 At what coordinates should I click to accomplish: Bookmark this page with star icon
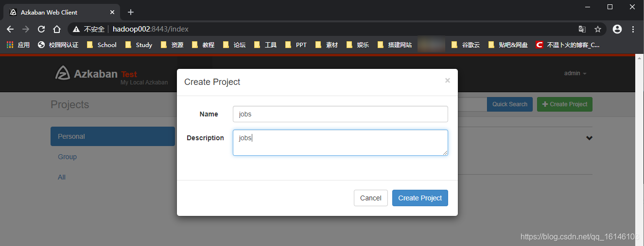598,29
